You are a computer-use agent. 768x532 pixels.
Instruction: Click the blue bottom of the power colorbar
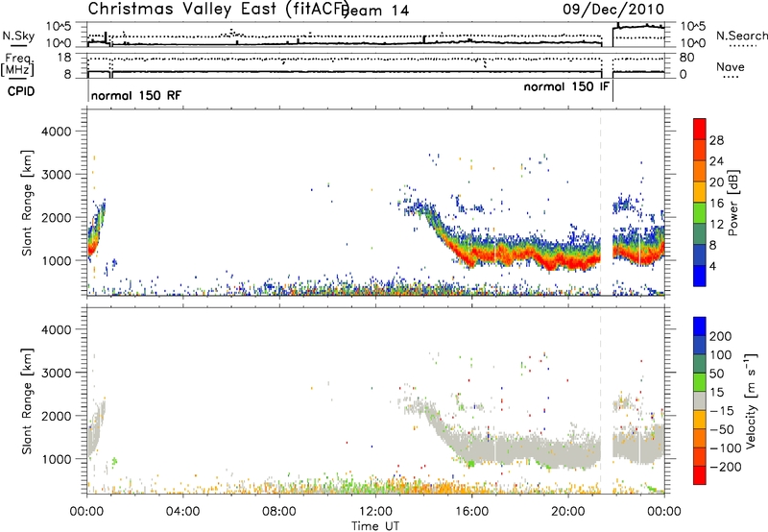pos(700,277)
